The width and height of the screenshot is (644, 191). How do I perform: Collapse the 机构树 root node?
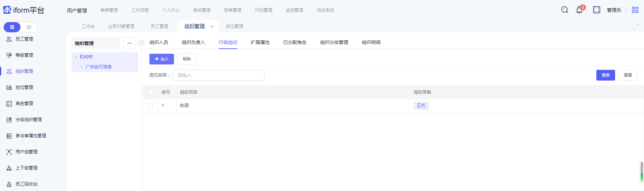[76, 57]
